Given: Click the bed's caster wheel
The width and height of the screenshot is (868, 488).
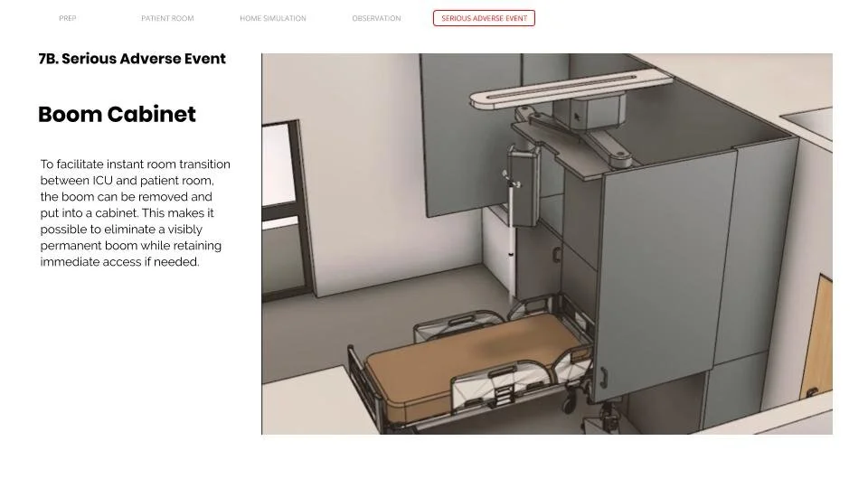Looking at the screenshot, I should [569, 405].
